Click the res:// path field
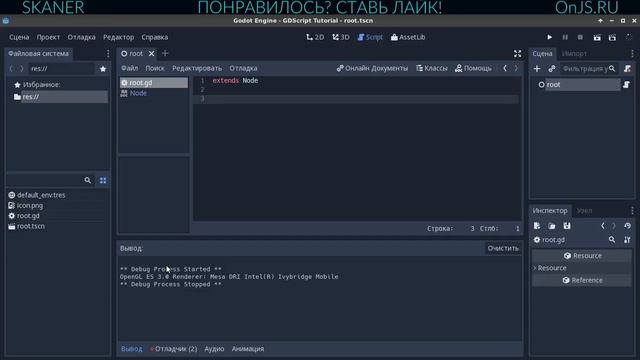Screen dimensions: 640x360 [61, 69]
